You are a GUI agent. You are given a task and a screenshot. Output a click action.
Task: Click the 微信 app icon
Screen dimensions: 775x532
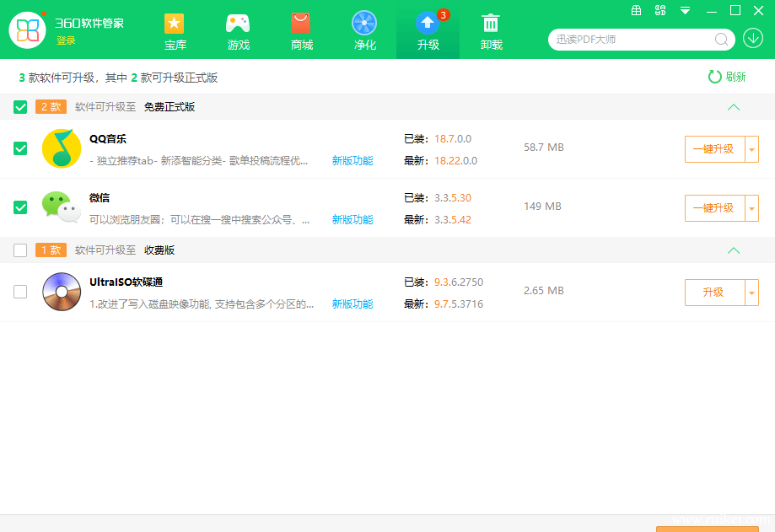click(x=62, y=207)
